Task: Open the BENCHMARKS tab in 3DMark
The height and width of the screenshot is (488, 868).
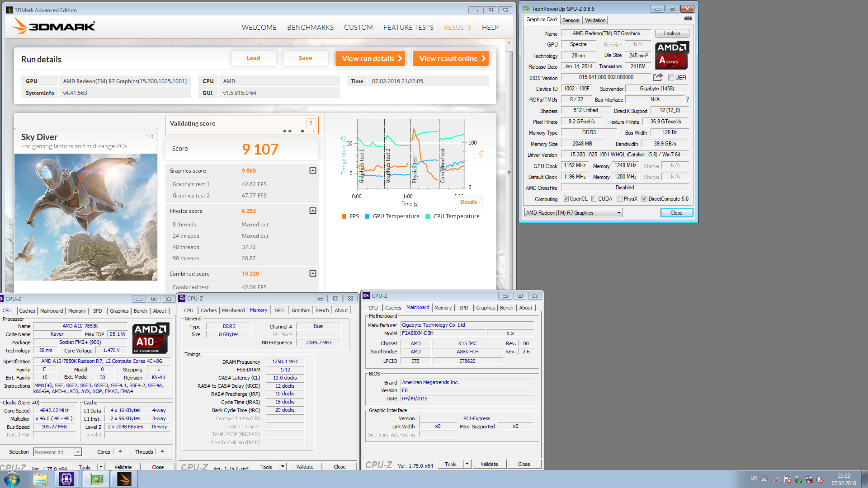Action: [x=310, y=28]
